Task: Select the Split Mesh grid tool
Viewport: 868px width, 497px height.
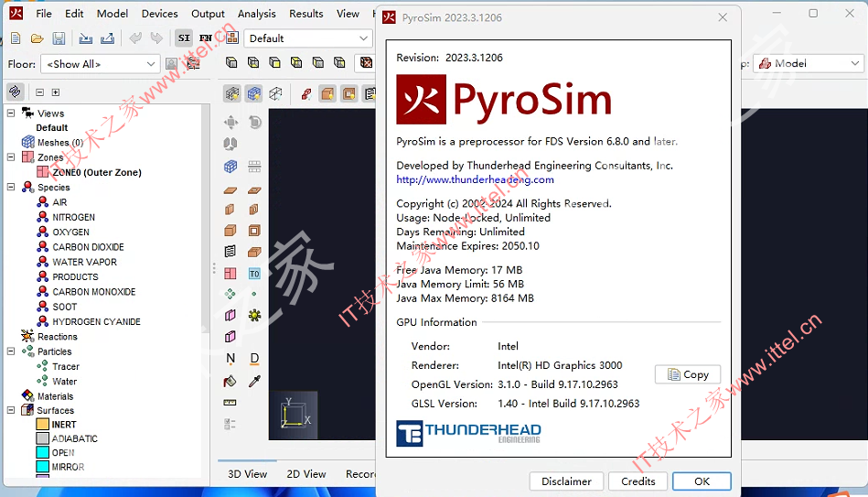Action: (254, 167)
